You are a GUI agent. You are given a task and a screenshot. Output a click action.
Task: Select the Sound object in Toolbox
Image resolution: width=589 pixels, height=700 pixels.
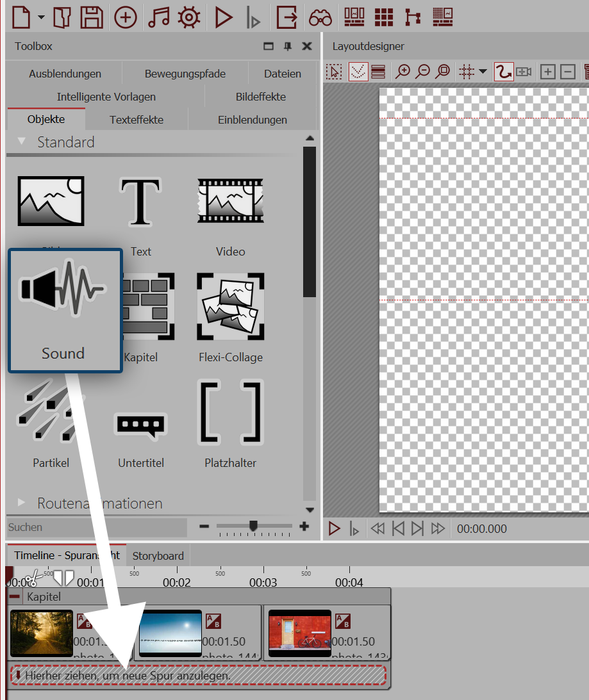click(x=64, y=310)
